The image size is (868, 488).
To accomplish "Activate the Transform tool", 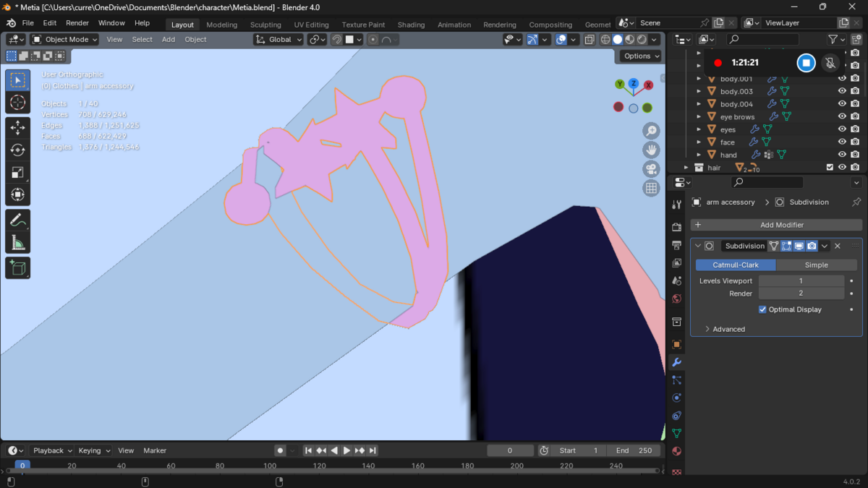I will [18, 194].
